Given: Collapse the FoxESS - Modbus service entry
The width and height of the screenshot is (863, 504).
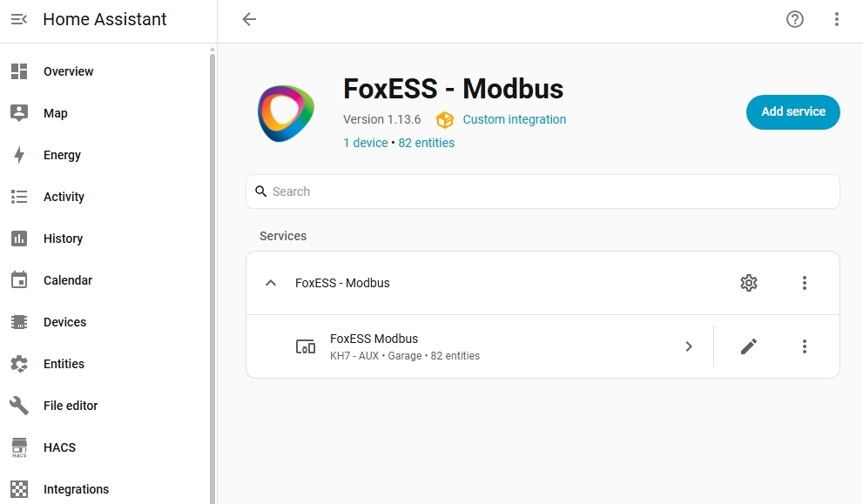Looking at the screenshot, I should tap(271, 283).
